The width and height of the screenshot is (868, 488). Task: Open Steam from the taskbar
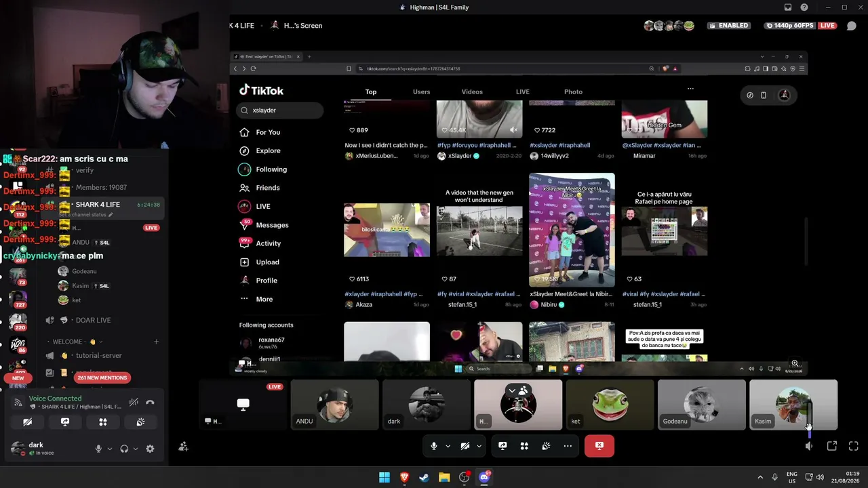425,477
